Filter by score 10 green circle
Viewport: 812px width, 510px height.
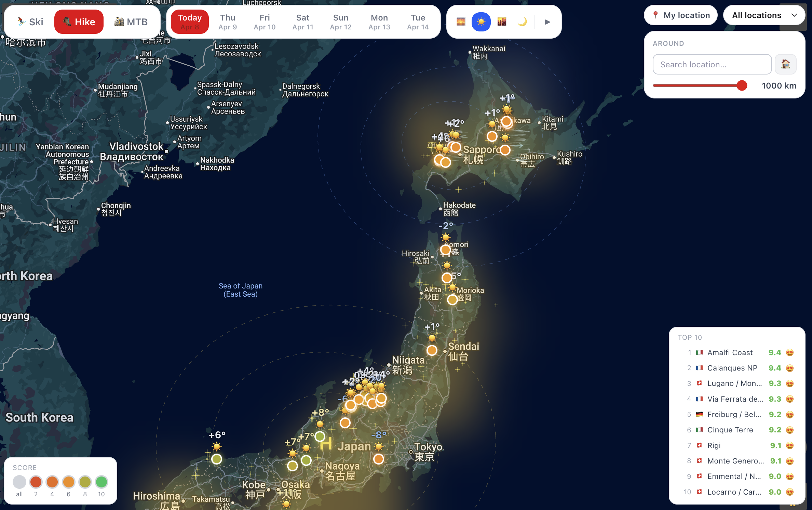click(x=101, y=482)
